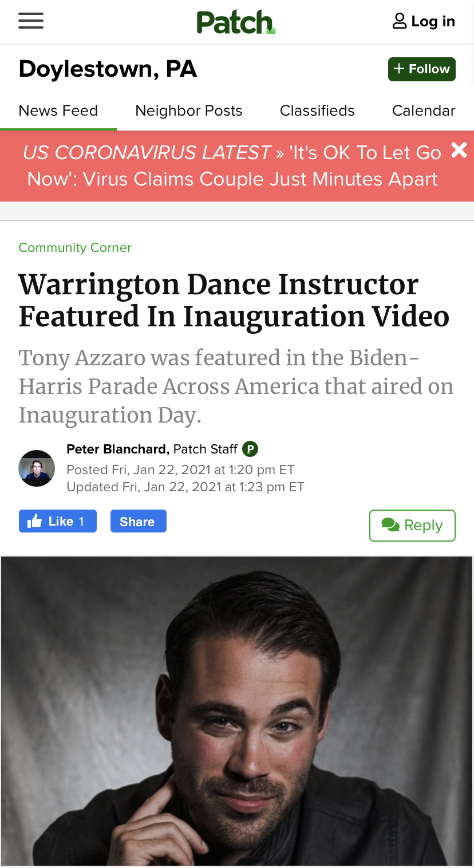The width and height of the screenshot is (474, 868).
Task: Click the Reply speech bubble button
Action: (412, 525)
